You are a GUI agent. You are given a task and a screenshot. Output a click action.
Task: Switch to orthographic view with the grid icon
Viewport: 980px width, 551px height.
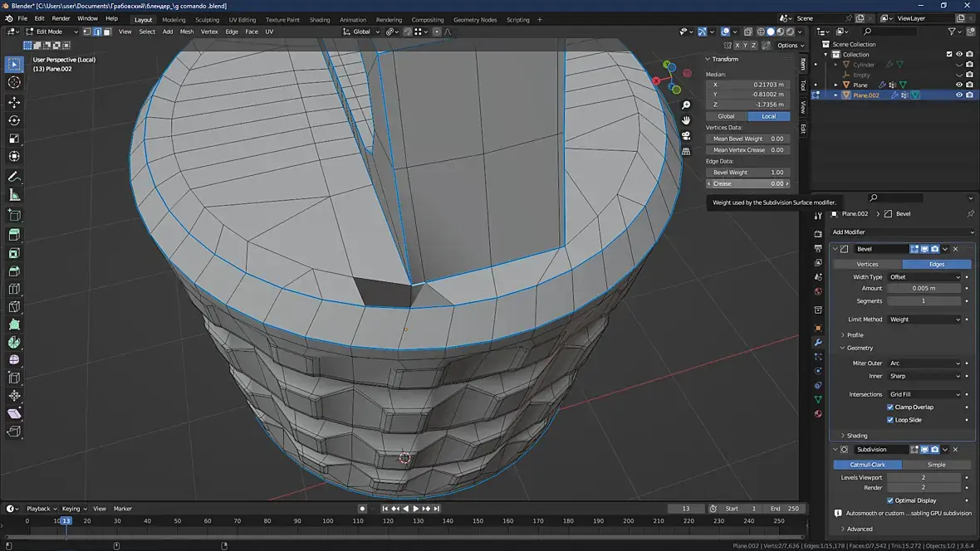686,152
